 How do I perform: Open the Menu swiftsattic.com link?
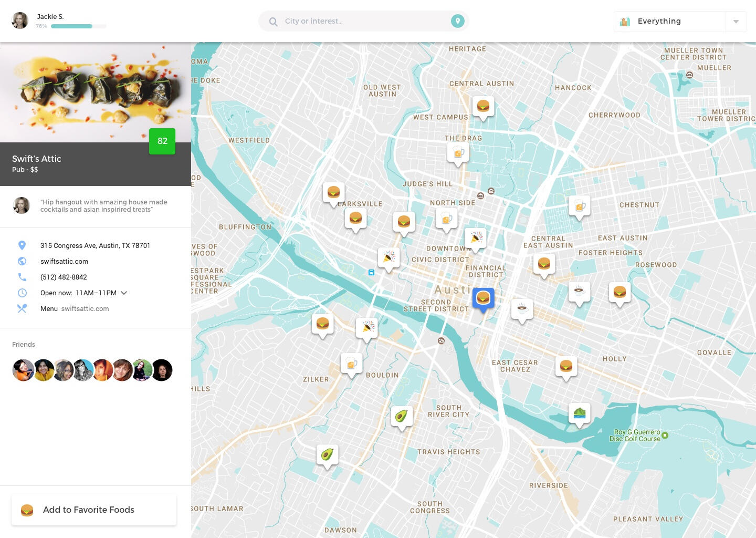[x=85, y=308]
